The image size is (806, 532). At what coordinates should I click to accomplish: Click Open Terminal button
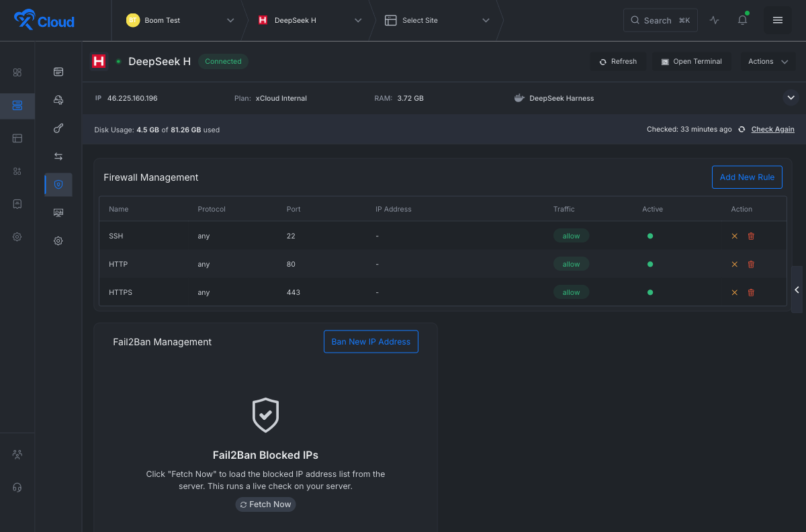point(691,61)
